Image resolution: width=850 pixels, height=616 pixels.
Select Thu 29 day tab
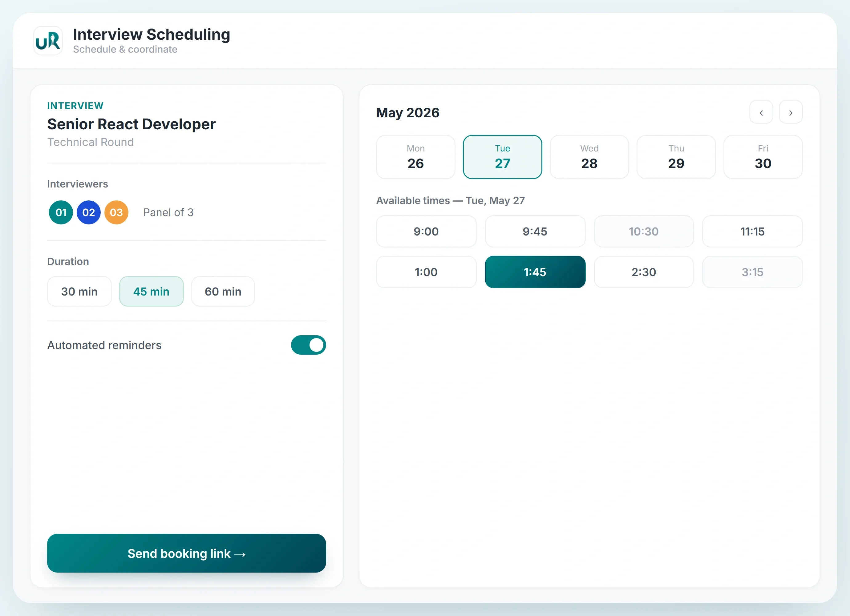(676, 157)
